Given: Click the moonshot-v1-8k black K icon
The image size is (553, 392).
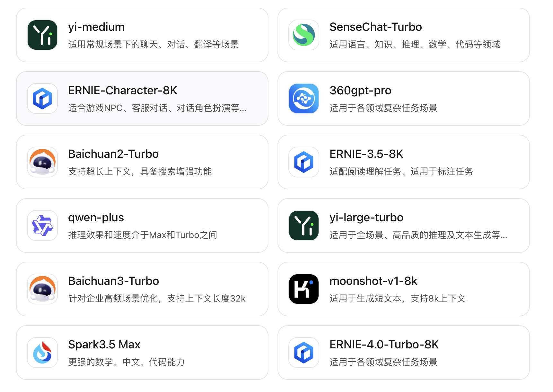Looking at the screenshot, I should pos(303,289).
